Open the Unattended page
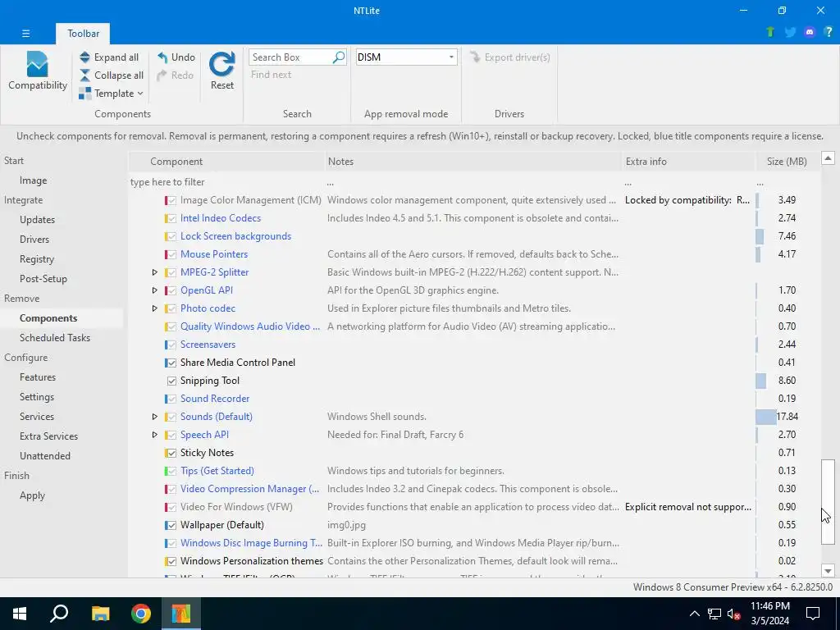 coord(44,456)
